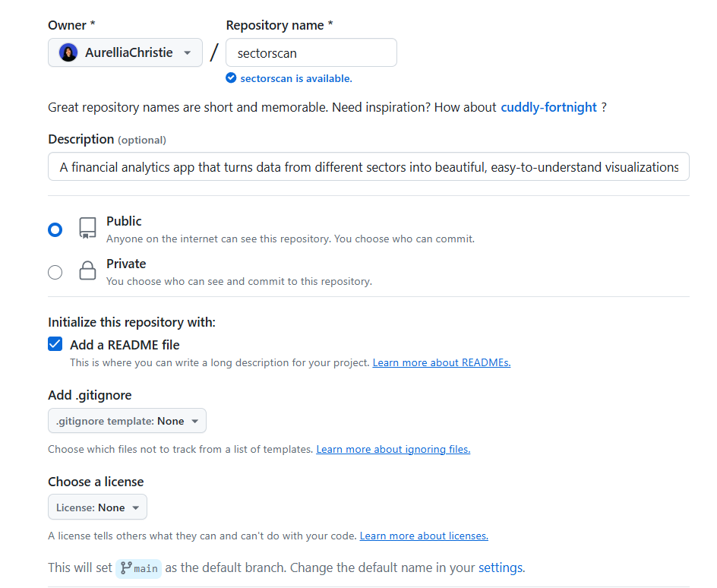
Task: Open the owner selection dropdown
Action: tap(125, 52)
